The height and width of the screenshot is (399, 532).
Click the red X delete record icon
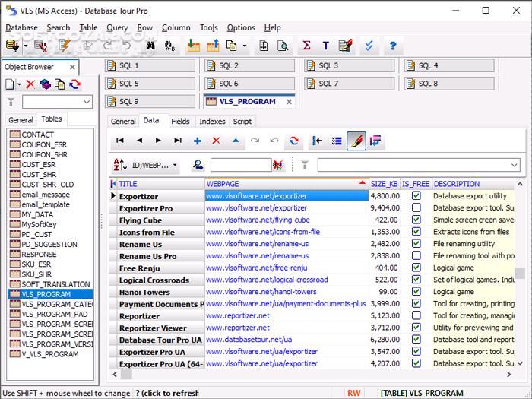click(x=216, y=141)
